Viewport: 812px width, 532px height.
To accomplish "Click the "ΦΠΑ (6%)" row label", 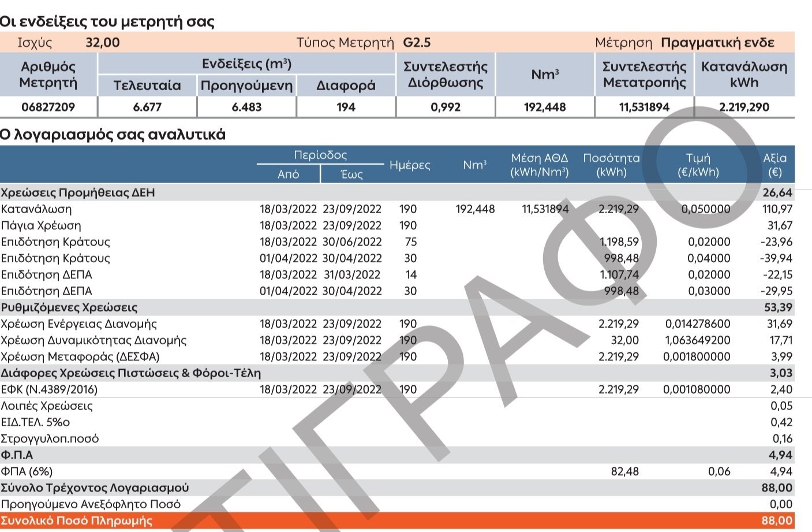I will tap(27, 471).
